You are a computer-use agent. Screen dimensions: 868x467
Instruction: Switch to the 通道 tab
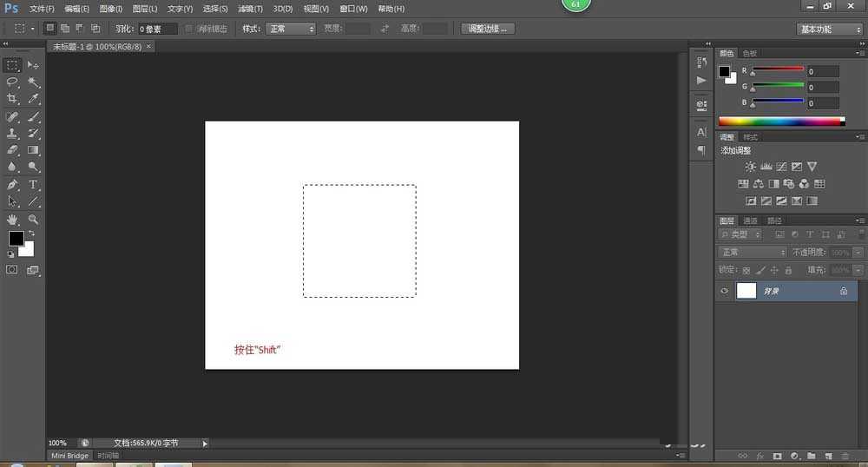pos(750,220)
